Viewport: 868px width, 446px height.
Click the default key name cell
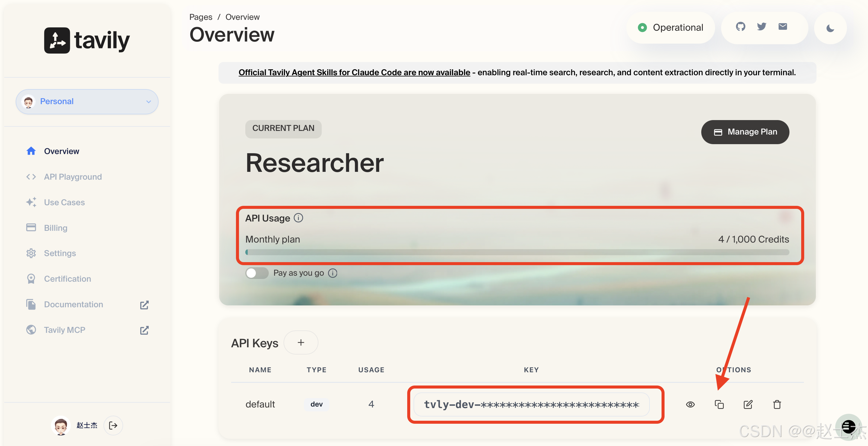[x=260, y=404]
